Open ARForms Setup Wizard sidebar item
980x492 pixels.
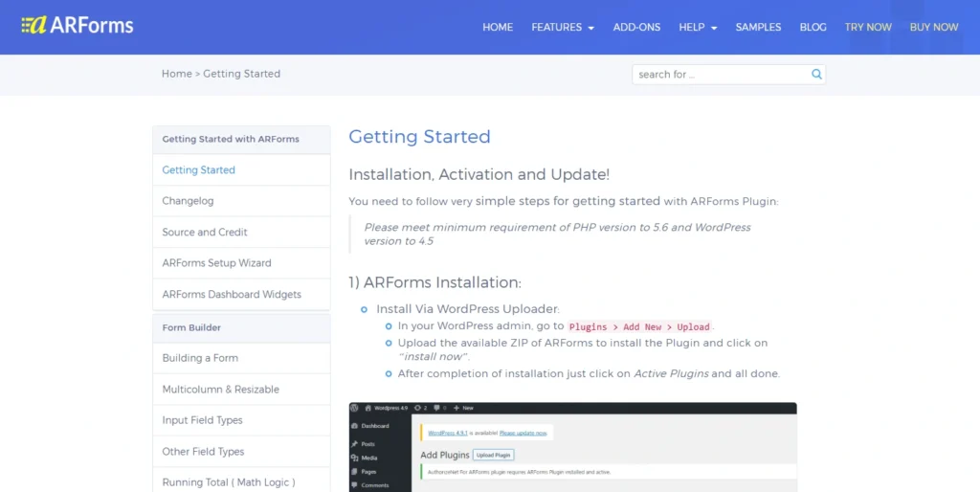[x=241, y=263]
